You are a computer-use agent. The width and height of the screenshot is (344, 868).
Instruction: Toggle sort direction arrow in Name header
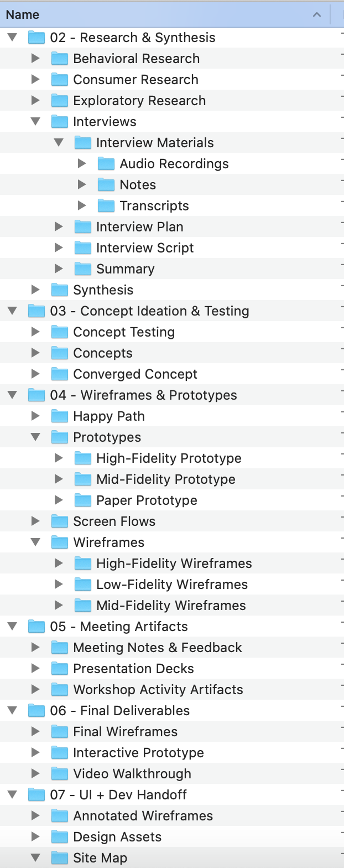point(317,15)
